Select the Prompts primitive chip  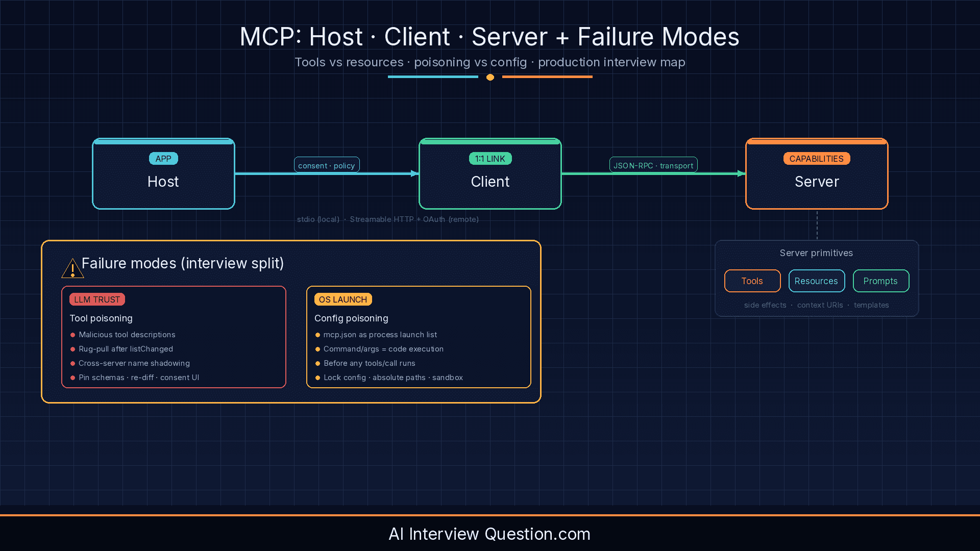point(880,281)
